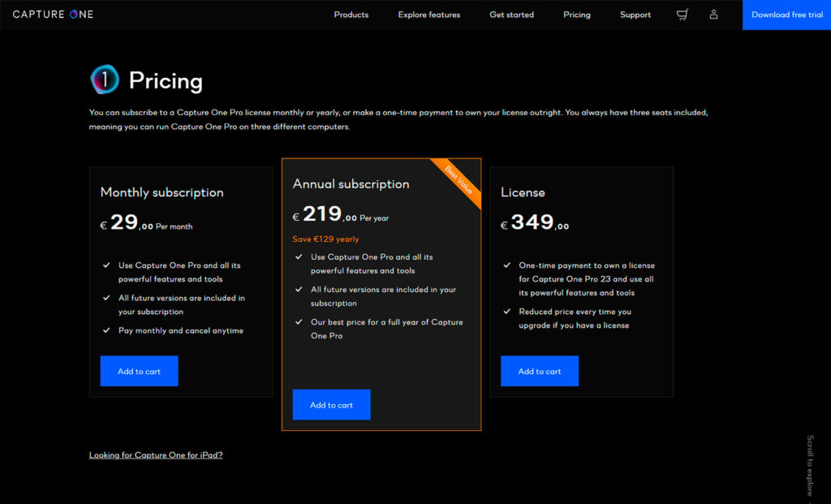831x504 pixels.
Task: Click the €349,00 license price
Action: tap(535, 222)
